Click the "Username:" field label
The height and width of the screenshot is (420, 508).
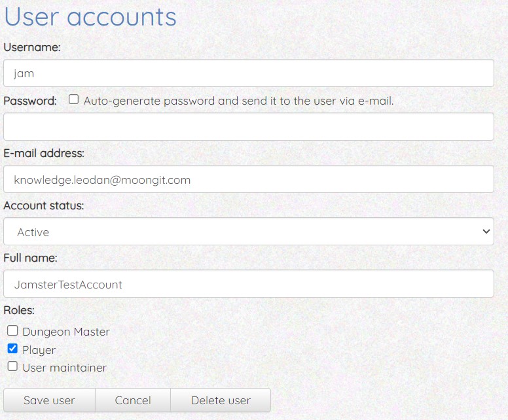(32, 47)
